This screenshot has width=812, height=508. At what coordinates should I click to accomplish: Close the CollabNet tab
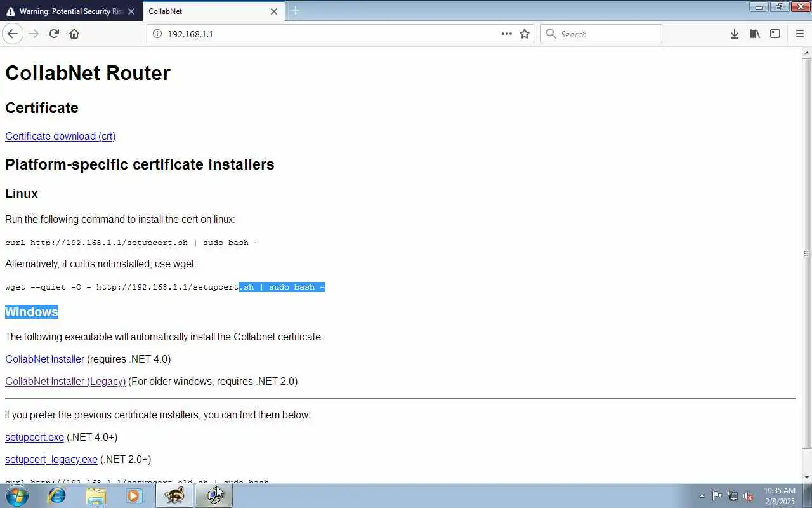pos(274,11)
